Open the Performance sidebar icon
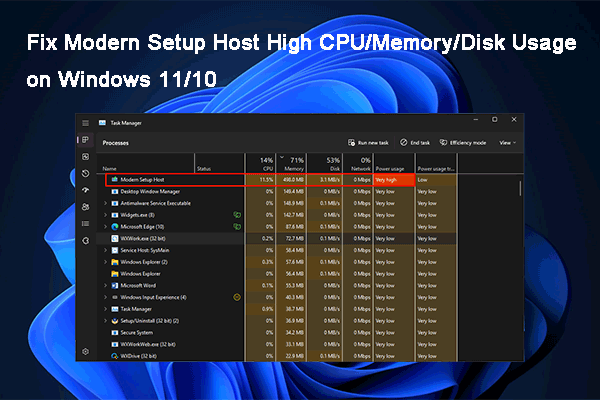This screenshot has height=400, width=600. (x=85, y=157)
